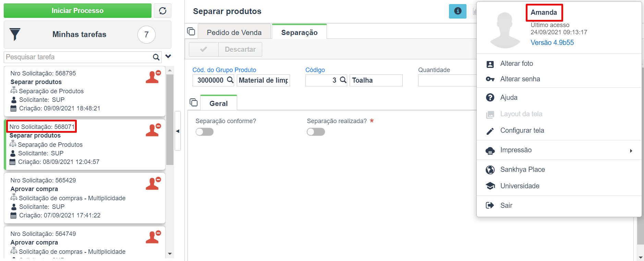
Task: Switch to the Pedido de Venda tab
Action: pyautogui.click(x=234, y=32)
